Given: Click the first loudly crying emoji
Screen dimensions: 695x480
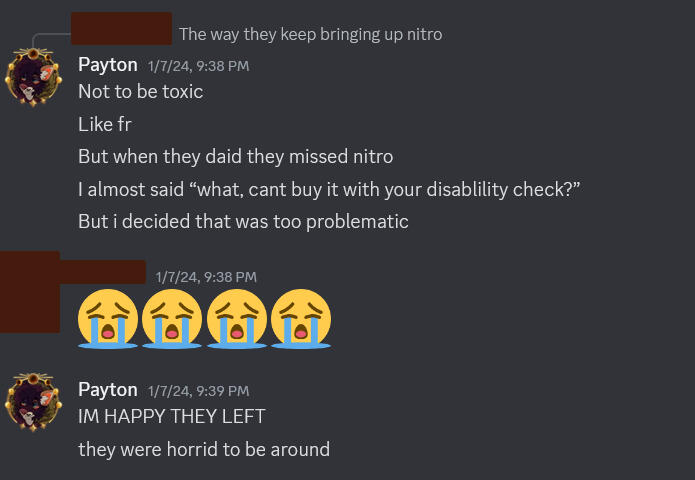Looking at the screenshot, I should point(108,319).
